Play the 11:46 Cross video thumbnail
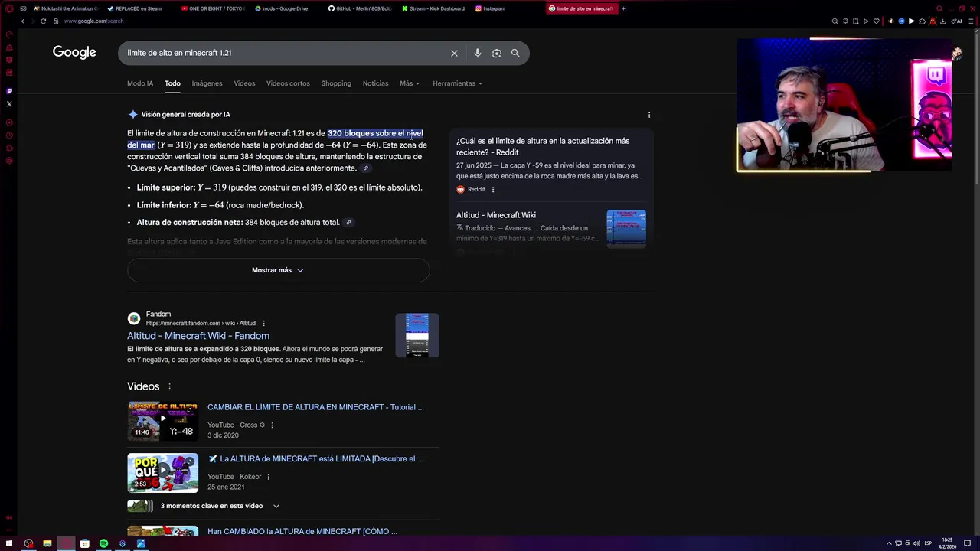Image resolution: width=980 pixels, height=551 pixels. [162, 421]
